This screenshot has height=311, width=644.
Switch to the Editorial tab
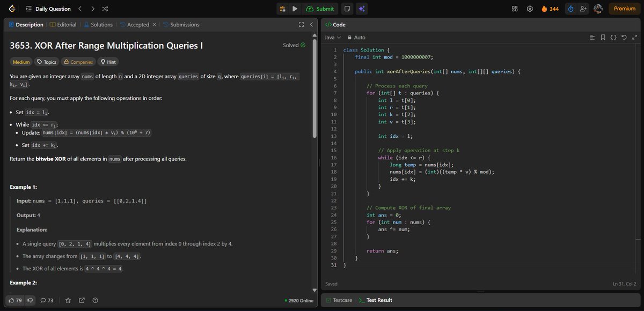pos(63,25)
